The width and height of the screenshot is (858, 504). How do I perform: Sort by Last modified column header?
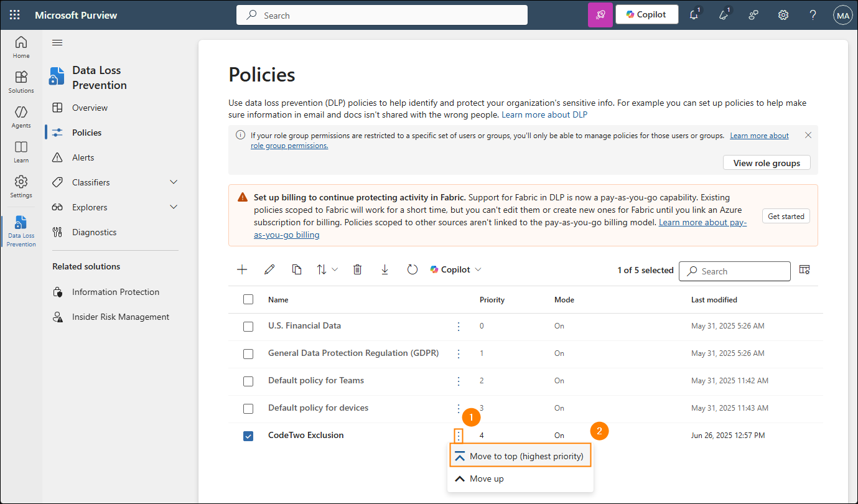(714, 300)
